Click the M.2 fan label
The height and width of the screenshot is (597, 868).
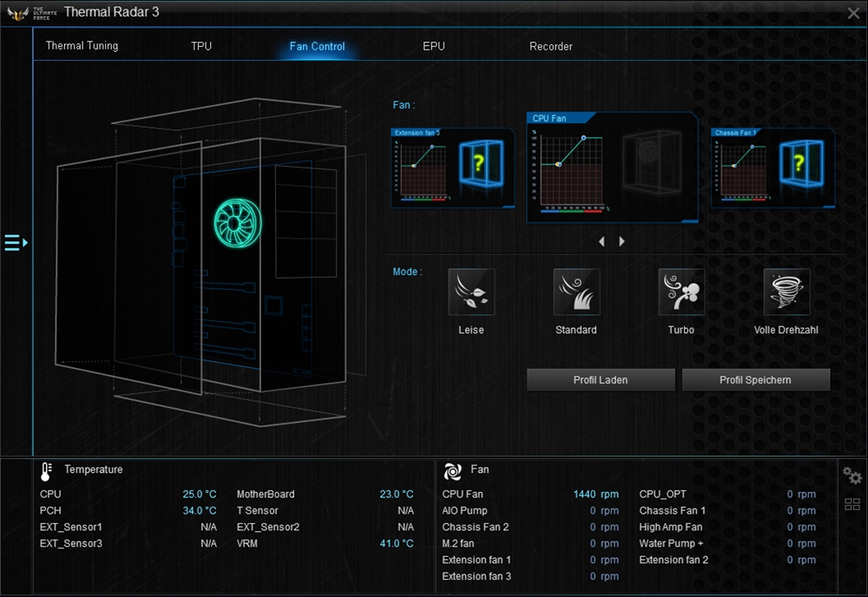457,543
